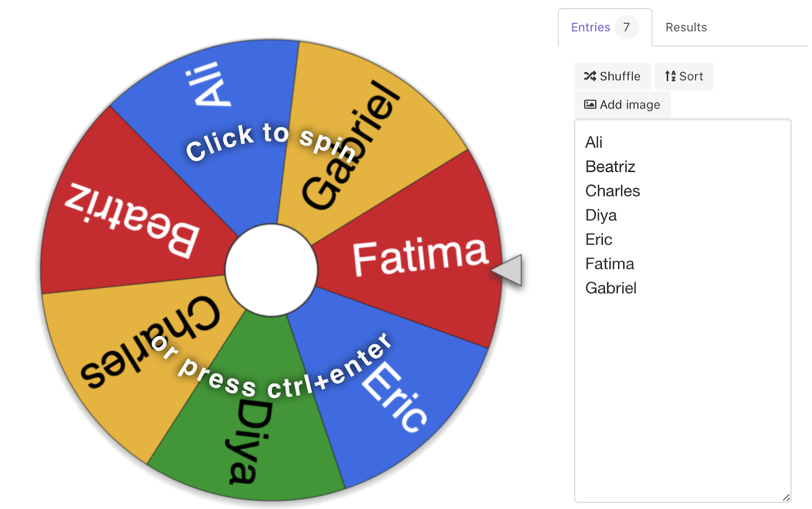Click the Shuffle entries button
The image size is (812, 509).
pyautogui.click(x=612, y=76)
